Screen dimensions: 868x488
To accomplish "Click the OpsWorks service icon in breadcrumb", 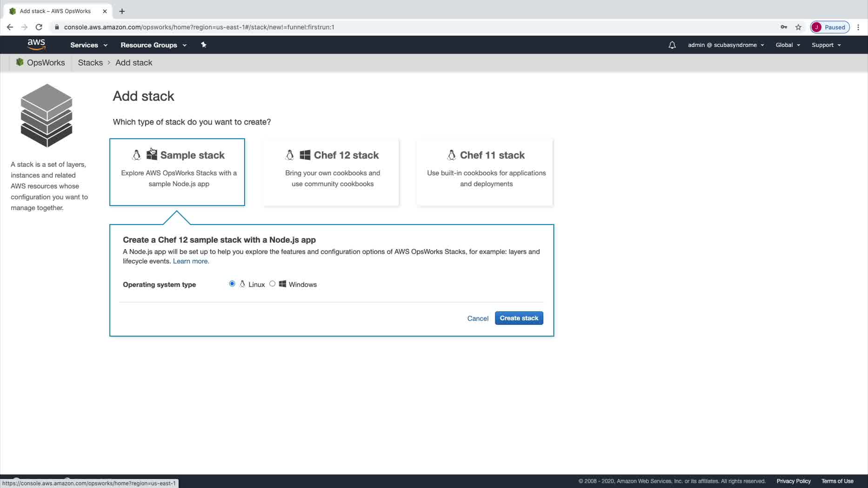I will click(20, 62).
